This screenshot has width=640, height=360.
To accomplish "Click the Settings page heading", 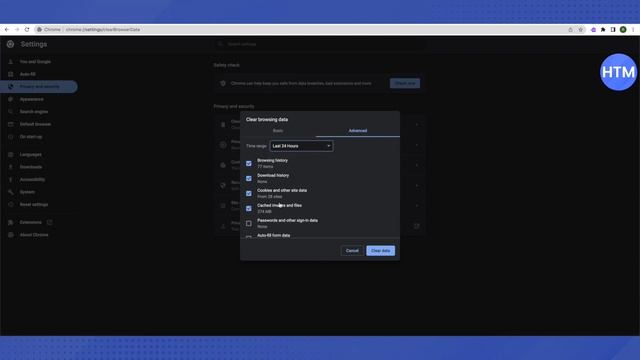I will [34, 44].
